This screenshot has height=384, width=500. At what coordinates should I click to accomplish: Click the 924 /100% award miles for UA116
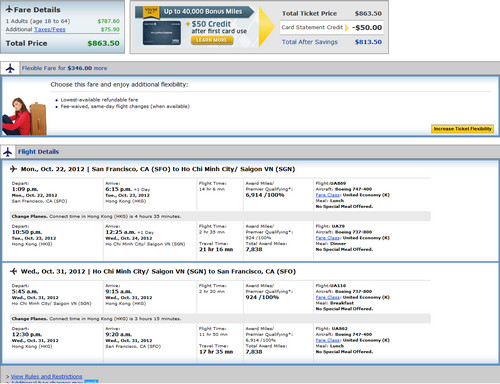pyautogui.click(x=262, y=297)
